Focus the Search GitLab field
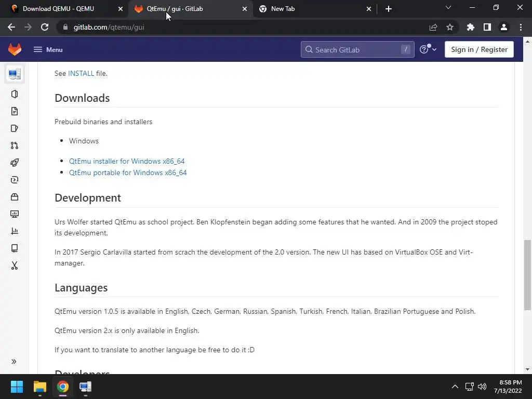Image resolution: width=532 pixels, height=399 pixels. (357, 49)
